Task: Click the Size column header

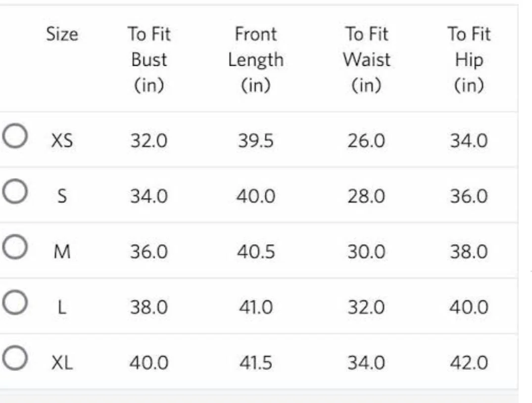Action: click(x=62, y=35)
